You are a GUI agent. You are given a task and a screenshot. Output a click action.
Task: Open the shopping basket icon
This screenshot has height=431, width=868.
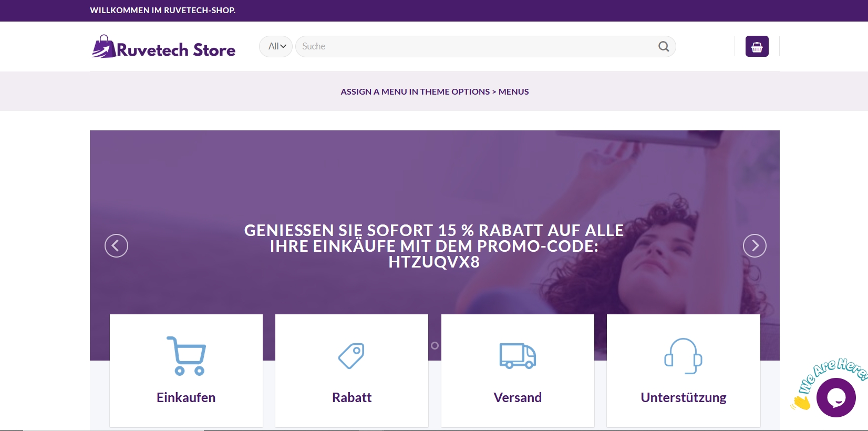click(x=757, y=46)
